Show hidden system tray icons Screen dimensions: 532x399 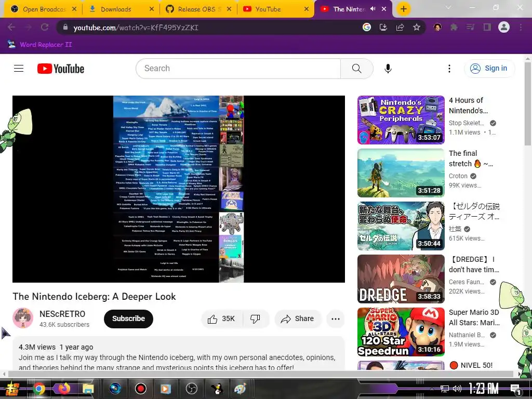pos(432,389)
